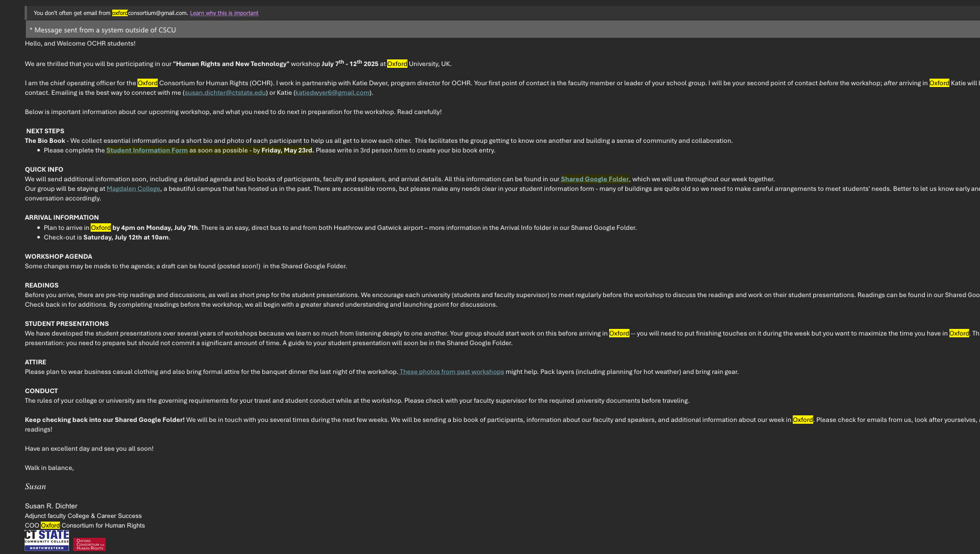Click the katiedwyer6@gmail.com email link
The width and height of the screenshot is (980, 554).
332,92
